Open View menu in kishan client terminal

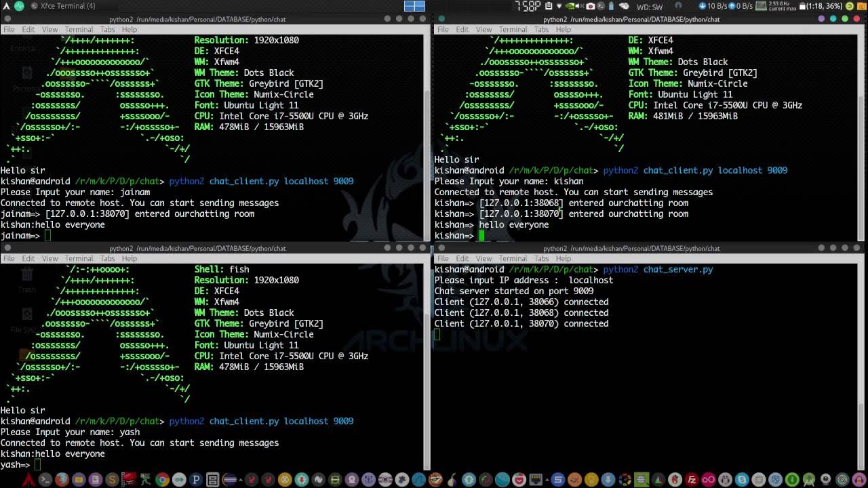coord(484,30)
